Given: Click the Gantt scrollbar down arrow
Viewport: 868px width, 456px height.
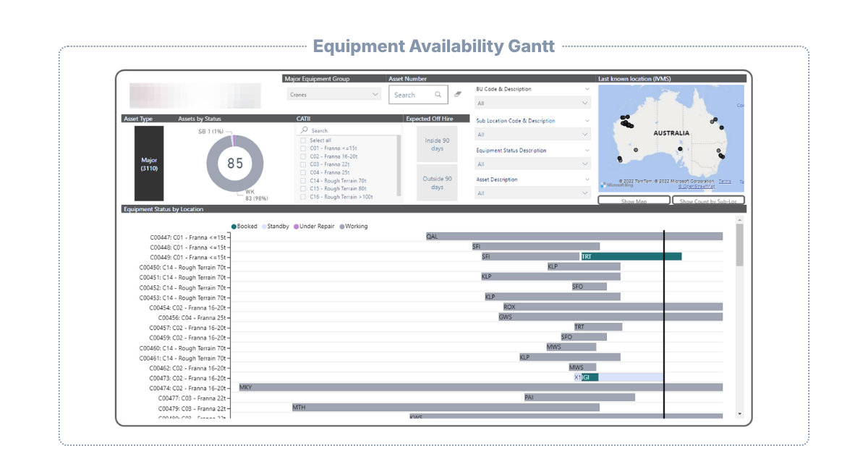Looking at the screenshot, I should pyautogui.click(x=739, y=413).
